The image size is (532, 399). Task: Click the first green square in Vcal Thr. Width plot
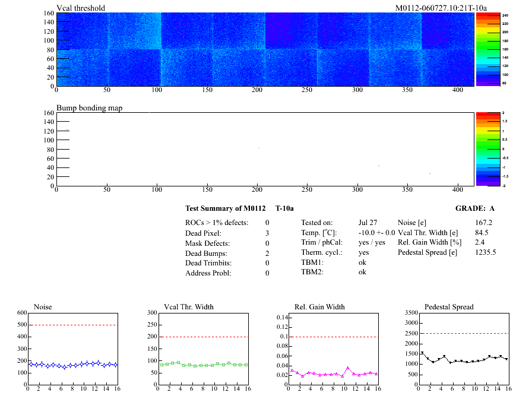pyautogui.click(x=161, y=365)
